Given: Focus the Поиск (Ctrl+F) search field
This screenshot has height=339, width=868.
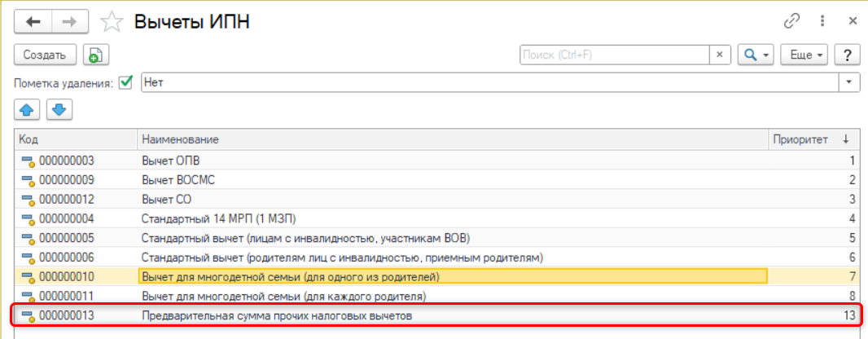Looking at the screenshot, I should [x=615, y=55].
